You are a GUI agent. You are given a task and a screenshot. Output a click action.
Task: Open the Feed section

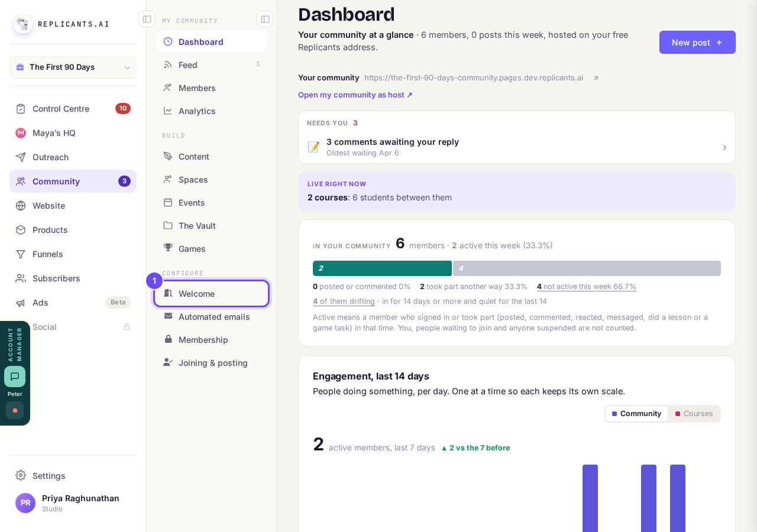point(211,65)
